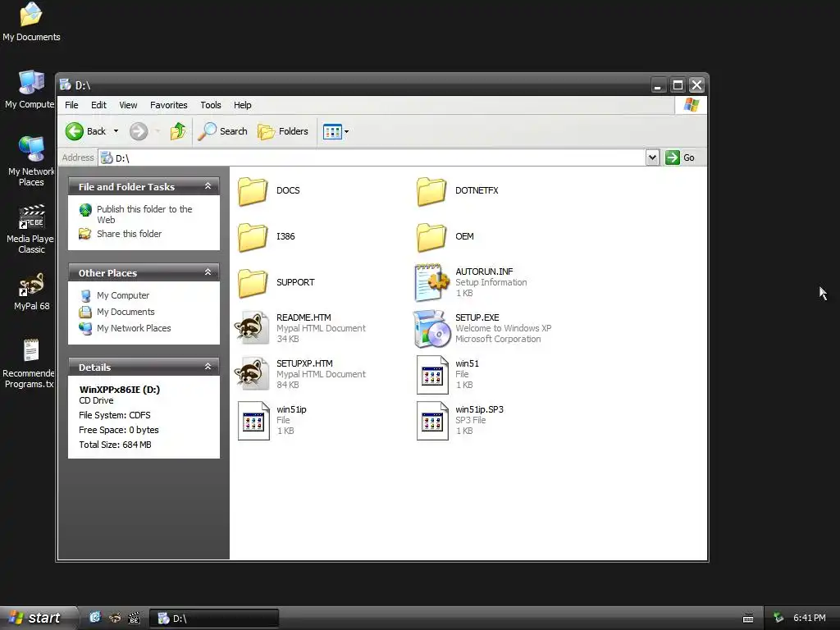Click the 'File System: CDFS' text
The height and width of the screenshot is (630, 840).
tap(115, 415)
